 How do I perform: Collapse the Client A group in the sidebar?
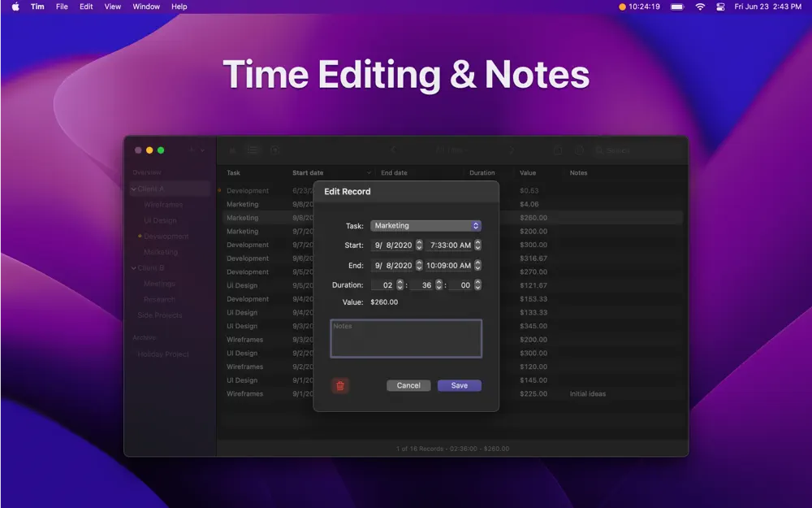tap(132, 188)
